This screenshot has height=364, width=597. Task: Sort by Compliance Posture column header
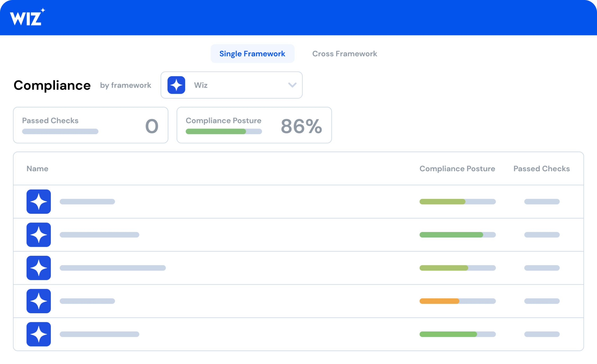(457, 169)
